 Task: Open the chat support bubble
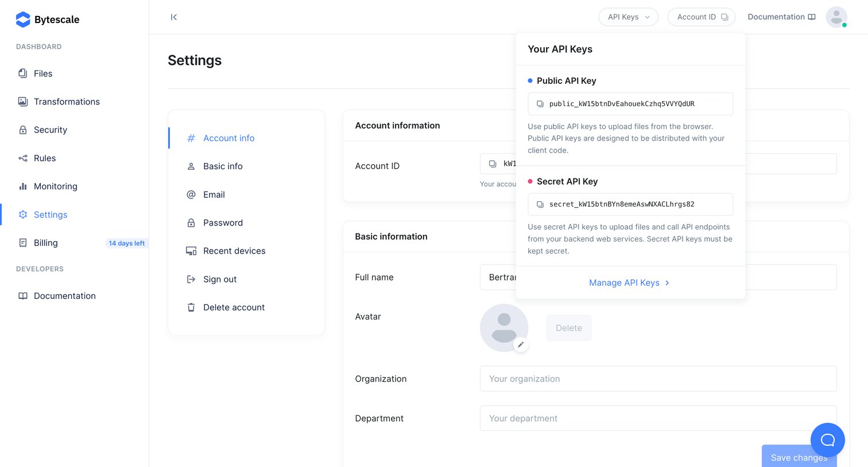click(x=827, y=440)
